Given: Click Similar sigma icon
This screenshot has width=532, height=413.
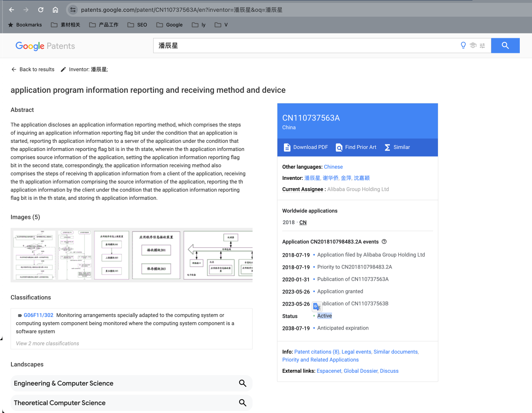Looking at the screenshot, I should pos(387,147).
